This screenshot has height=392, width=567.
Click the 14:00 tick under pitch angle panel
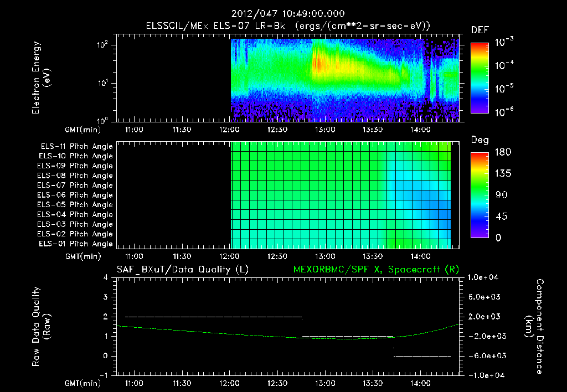(420, 256)
